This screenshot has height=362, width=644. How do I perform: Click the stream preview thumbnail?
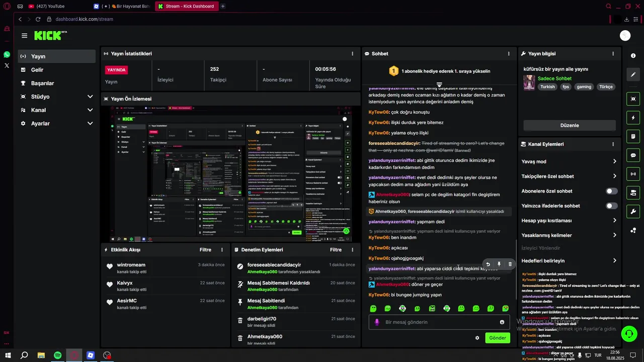point(231,174)
